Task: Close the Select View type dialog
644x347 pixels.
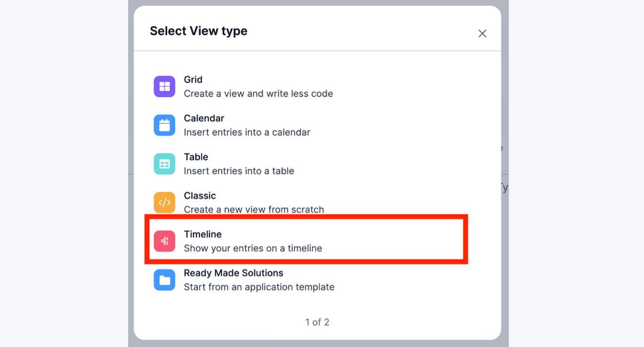Action: click(482, 33)
